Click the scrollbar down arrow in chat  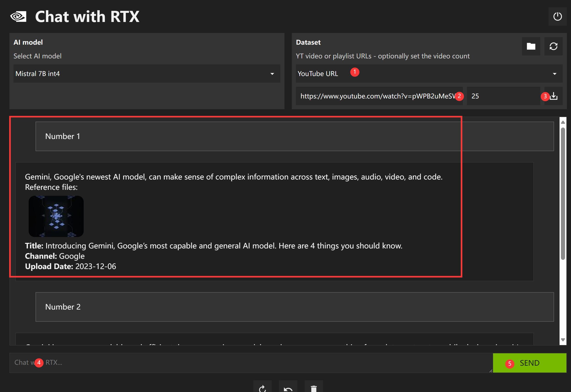[563, 340]
